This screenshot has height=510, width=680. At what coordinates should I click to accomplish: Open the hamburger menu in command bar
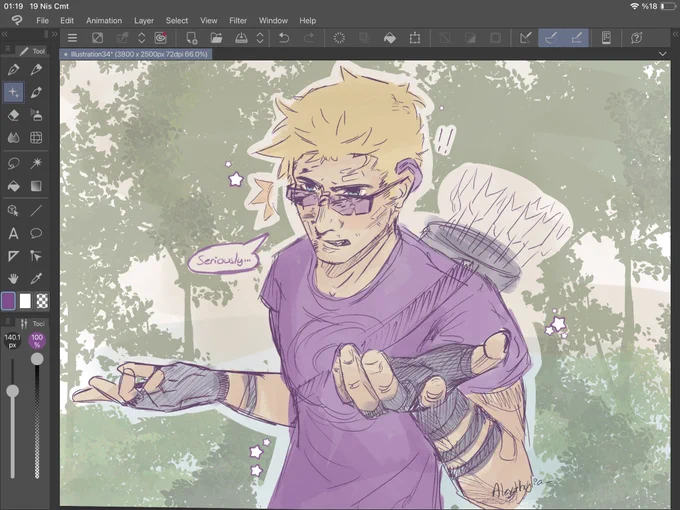[x=72, y=38]
